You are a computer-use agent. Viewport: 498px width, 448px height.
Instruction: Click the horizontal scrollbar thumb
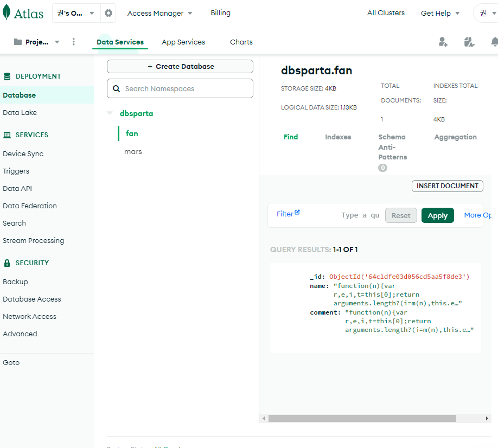pyautogui.click(x=362, y=419)
